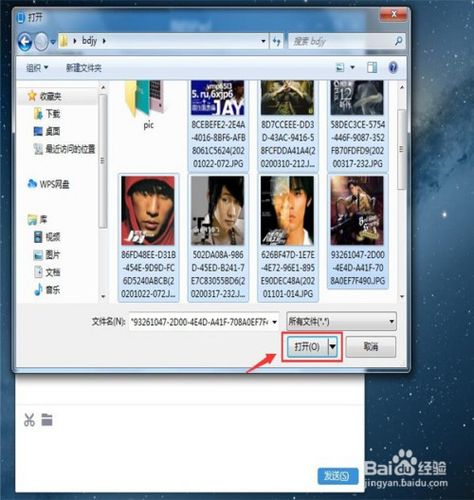Select 桌面 in the sidebar
The width and height of the screenshot is (474, 500).
tap(53, 131)
